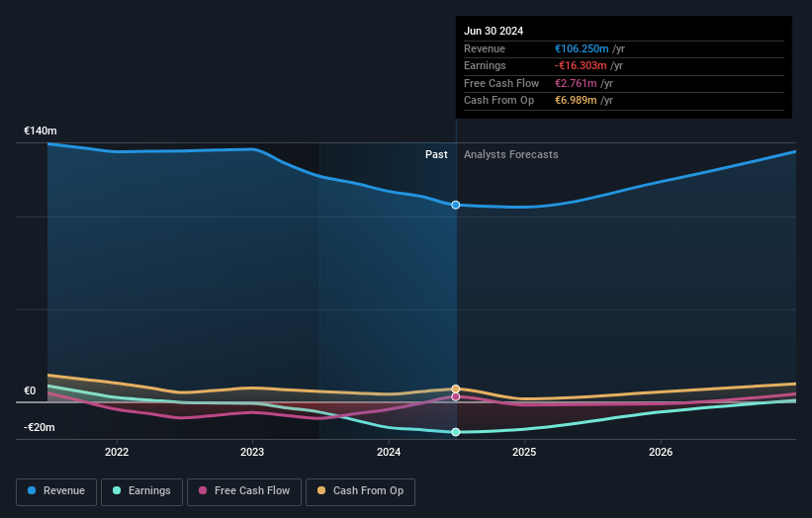812x518 pixels.
Task: Click the Revenue row label in tooltip
Action: click(485, 48)
